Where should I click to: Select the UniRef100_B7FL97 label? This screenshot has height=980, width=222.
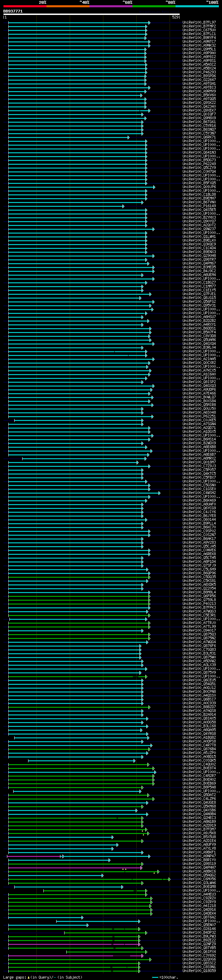[199, 23]
